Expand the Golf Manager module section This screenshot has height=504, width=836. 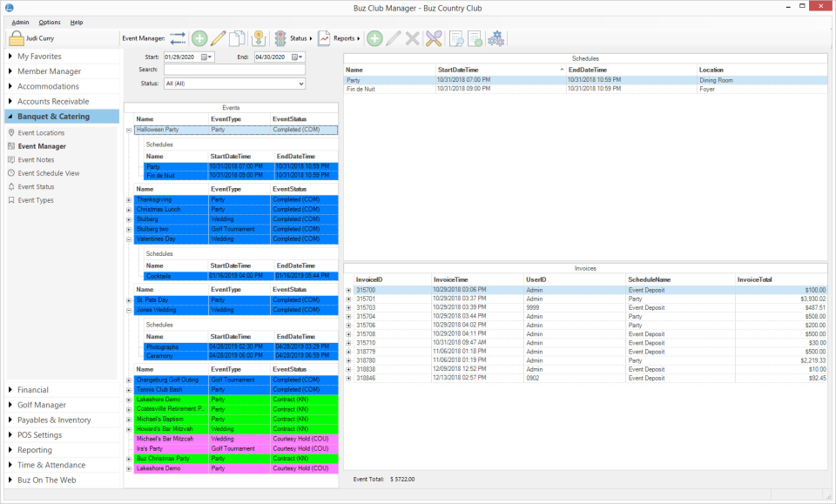click(42, 405)
